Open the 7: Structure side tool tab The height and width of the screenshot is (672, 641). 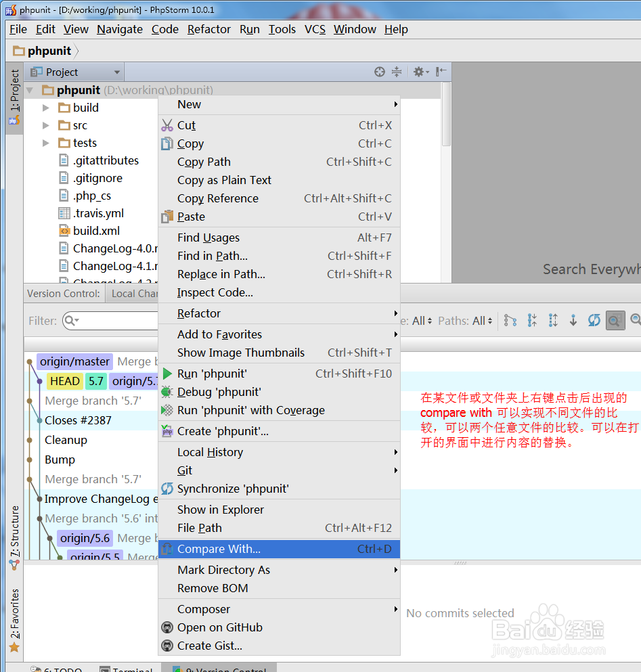pos(15,538)
